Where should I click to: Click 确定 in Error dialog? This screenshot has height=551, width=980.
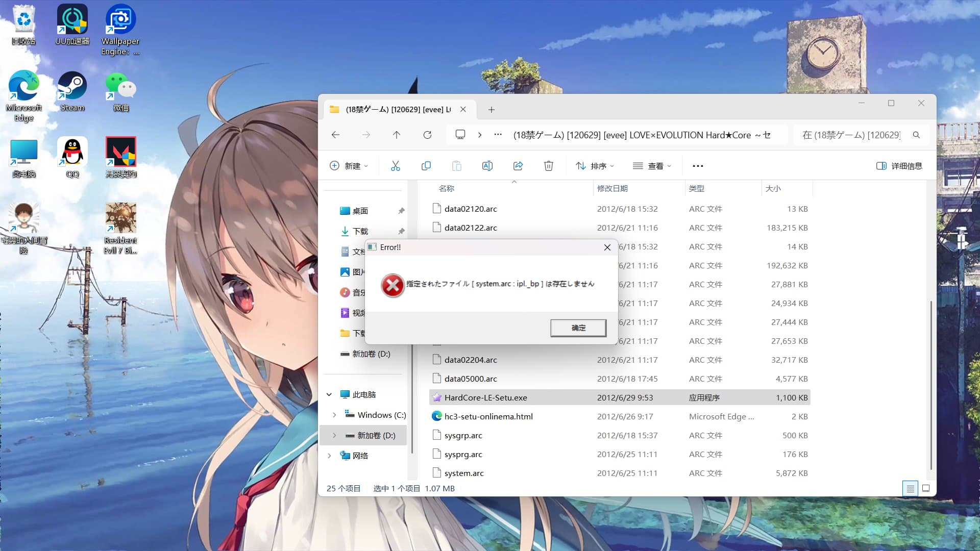point(578,328)
